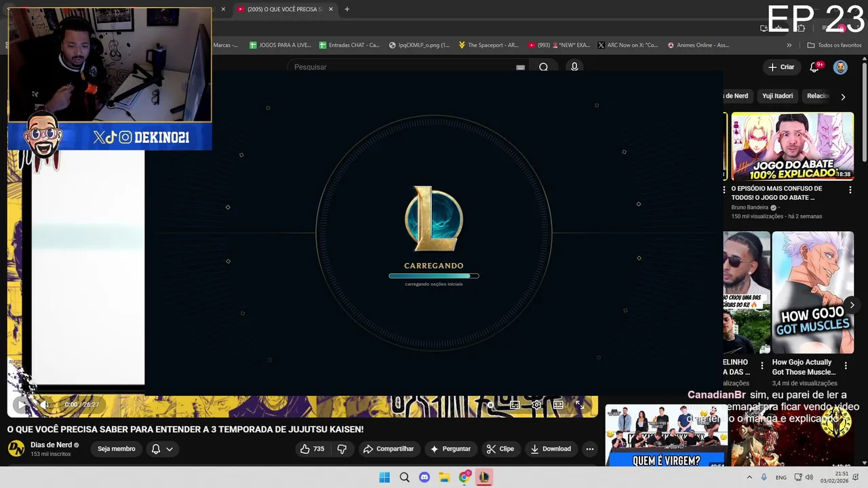The image size is (868, 488).
Task: Open Dias de Nerd channel avatar
Action: point(16,449)
